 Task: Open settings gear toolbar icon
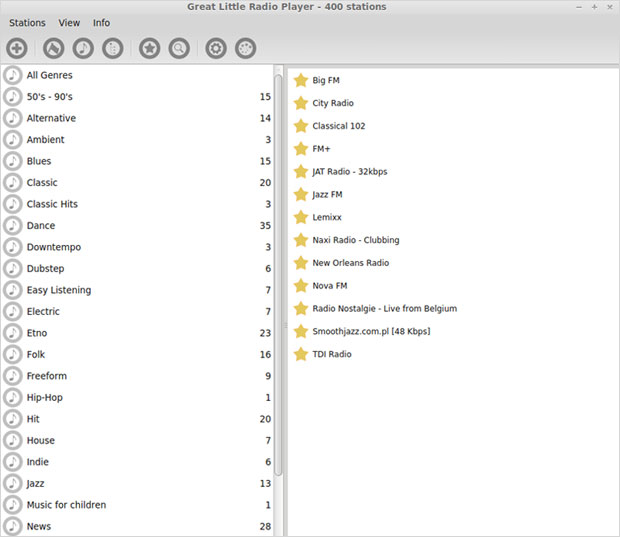click(x=216, y=49)
